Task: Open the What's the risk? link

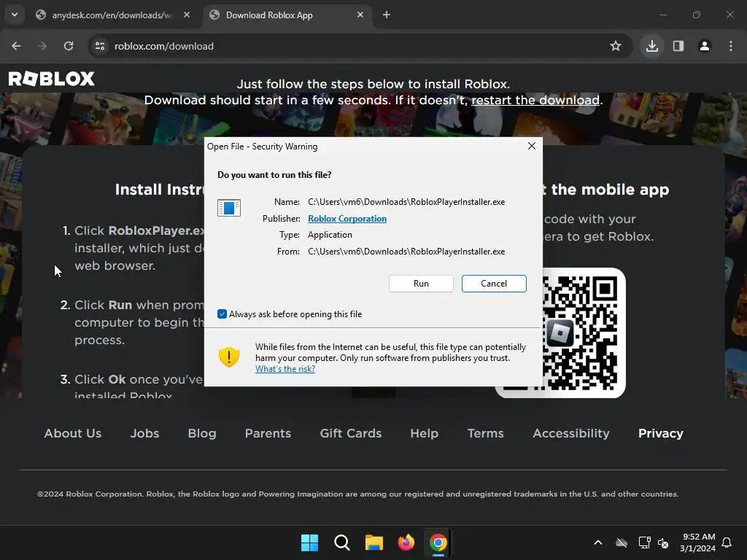Action: click(x=285, y=368)
